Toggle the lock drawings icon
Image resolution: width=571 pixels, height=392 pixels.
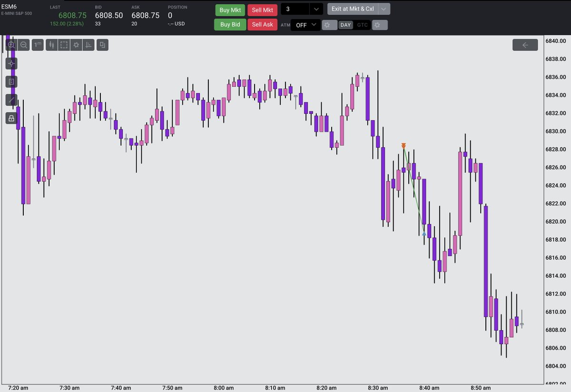11,118
